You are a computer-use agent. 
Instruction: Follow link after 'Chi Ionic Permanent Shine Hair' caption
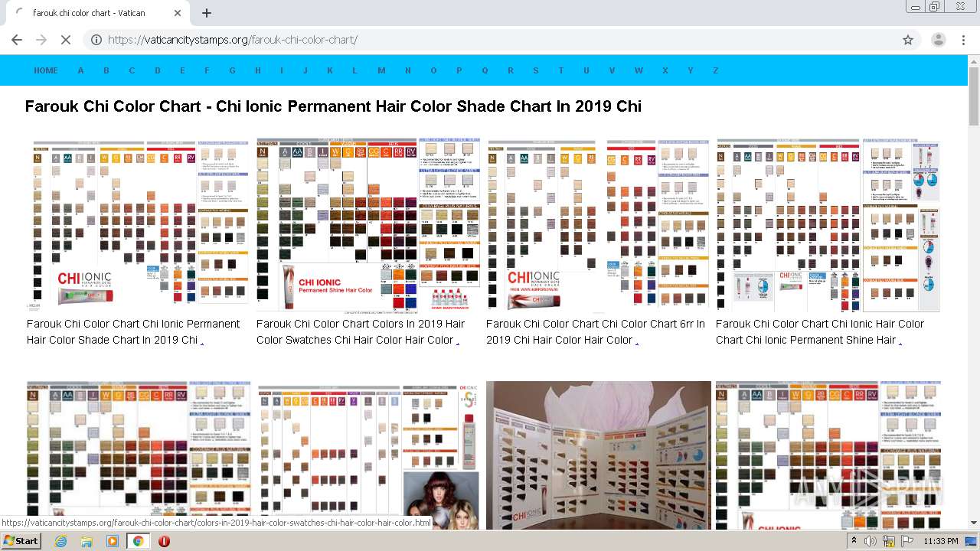[900, 341]
